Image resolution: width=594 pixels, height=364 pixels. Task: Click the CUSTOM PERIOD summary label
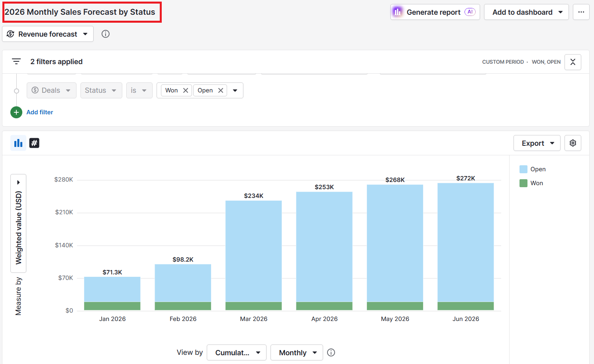click(x=503, y=62)
